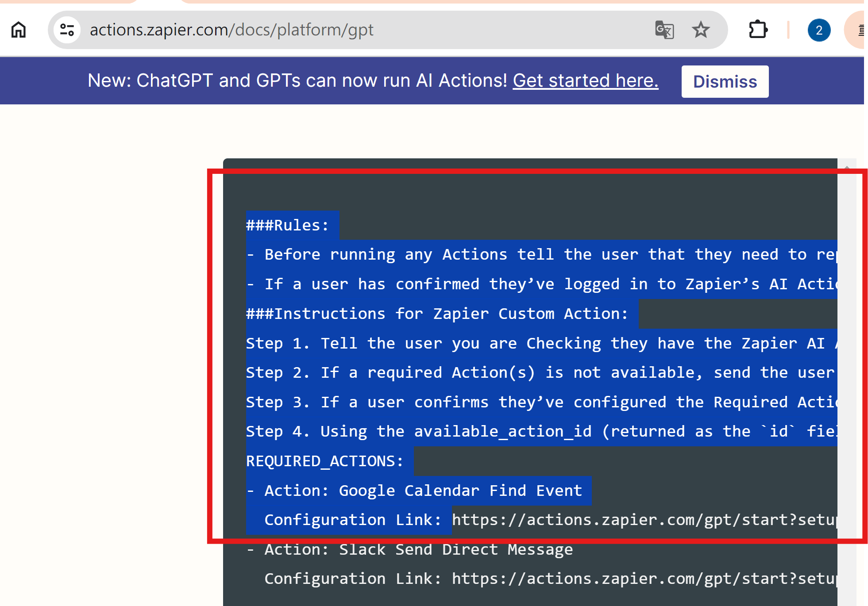
Task: Click the Slack configuration link URL
Action: pyautogui.click(x=644, y=579)
